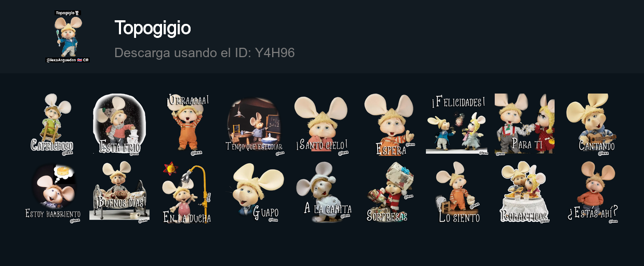Click the Topogigio pack cover image
Image resolution: width=644 pixels, height=266 pixels.
coord(68,36)
